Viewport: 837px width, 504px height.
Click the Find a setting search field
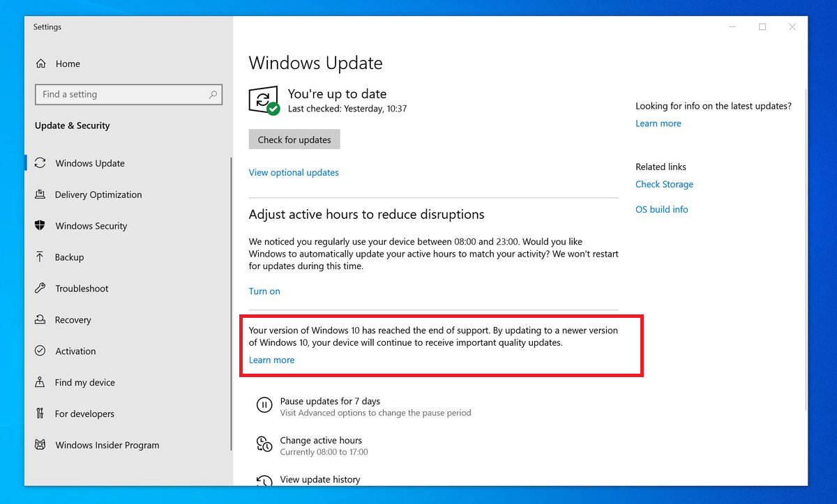pos(128,94)
